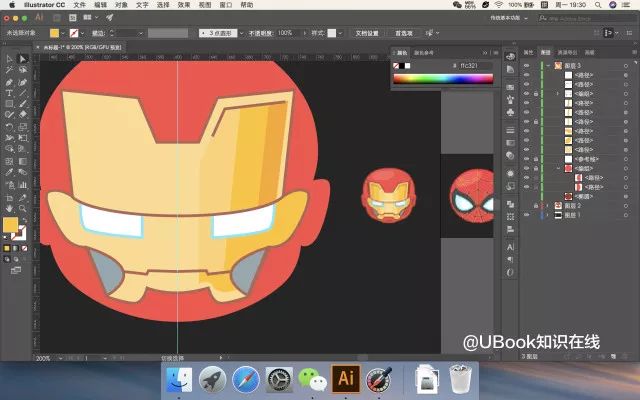640x400 pixels.
Task: Click target circle of 图层 3
Action: click(x=626, y=66)
